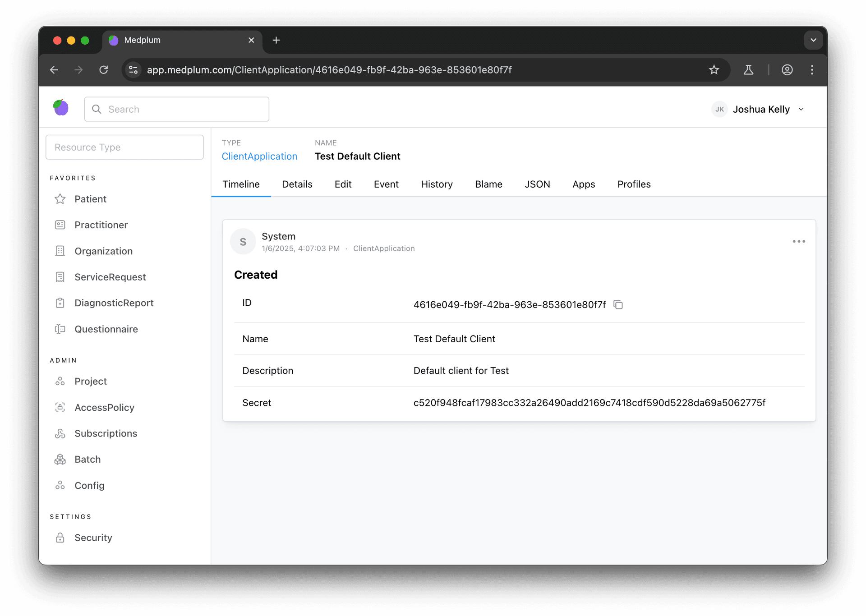Click the ServiceRequest receipt icon
Image resolution: width=866 pixels, height=616 pixels.
(60, 277)
